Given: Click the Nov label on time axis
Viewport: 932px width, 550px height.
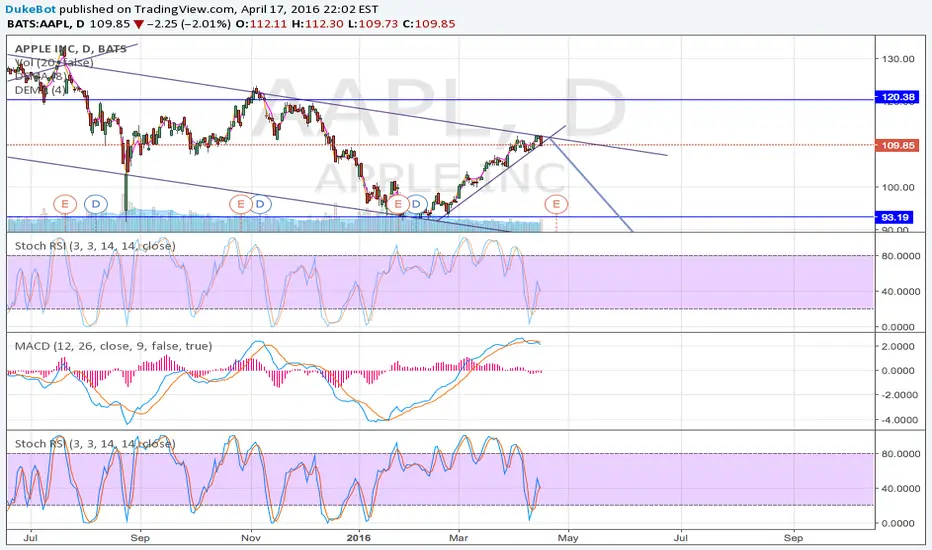Looking at the screenshot, I should (x=251, y=538).
